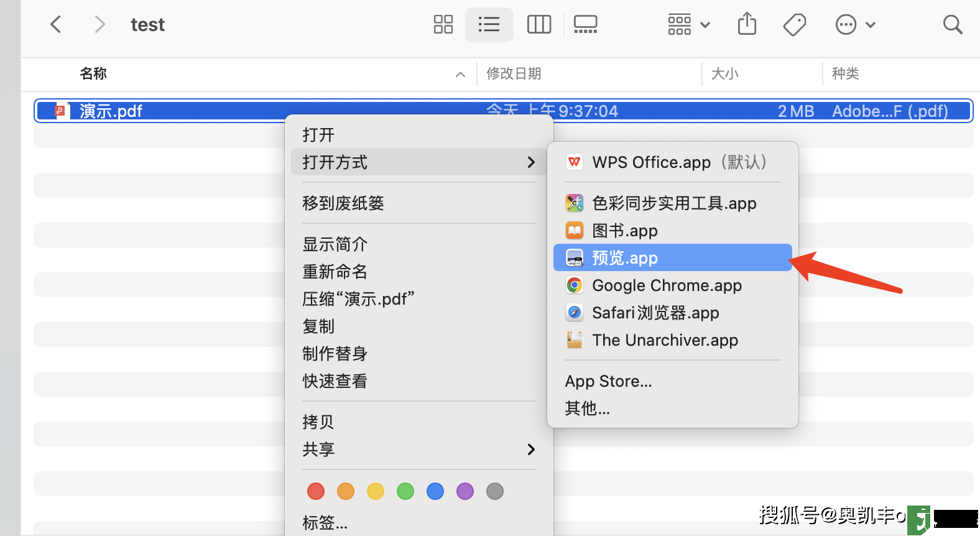Image resolution: width=980 pixels, height=536 pixels.
Task: Click the search magnifier icon
Action: (953, 24)
